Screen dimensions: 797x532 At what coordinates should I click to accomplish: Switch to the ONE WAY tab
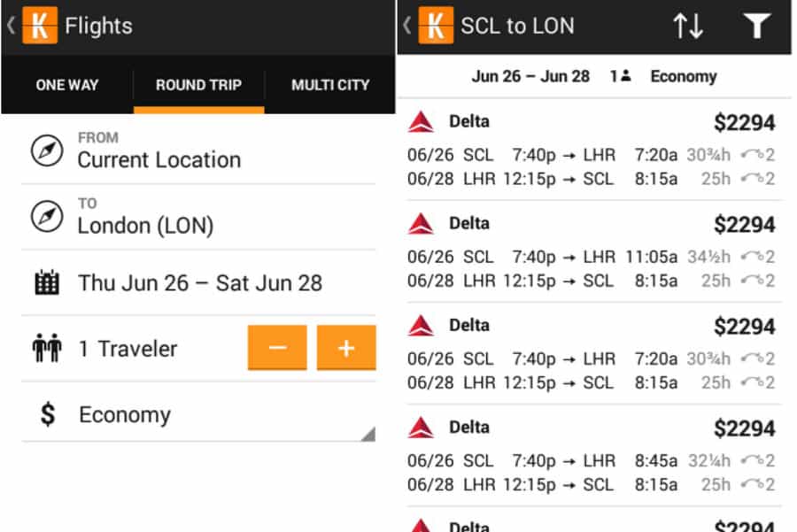pyautogui.click(x=67, y=85)
